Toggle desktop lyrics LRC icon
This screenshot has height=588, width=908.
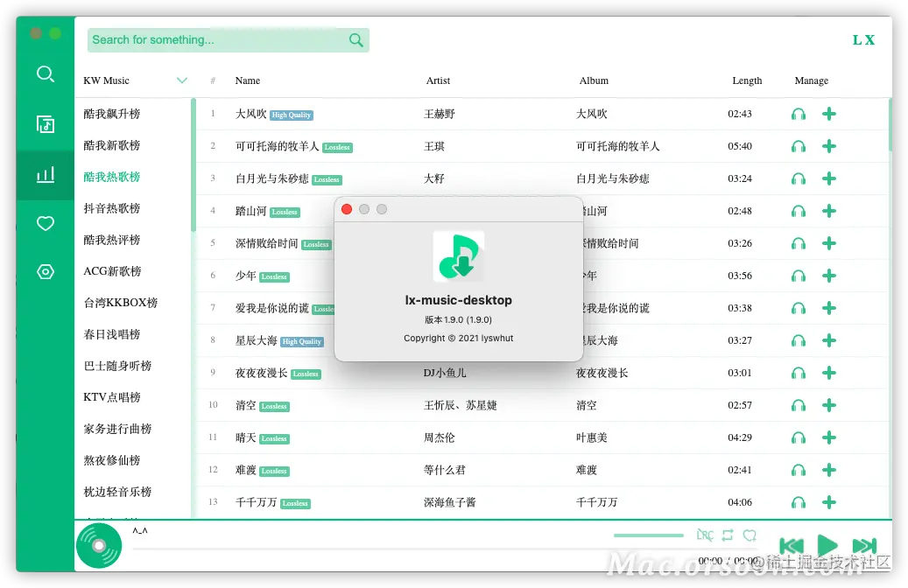[705, 535]
